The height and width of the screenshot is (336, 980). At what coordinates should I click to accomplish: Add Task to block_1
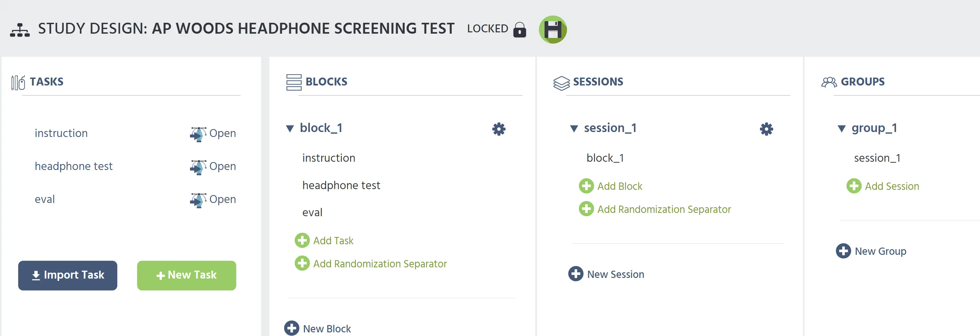point(324,240)
